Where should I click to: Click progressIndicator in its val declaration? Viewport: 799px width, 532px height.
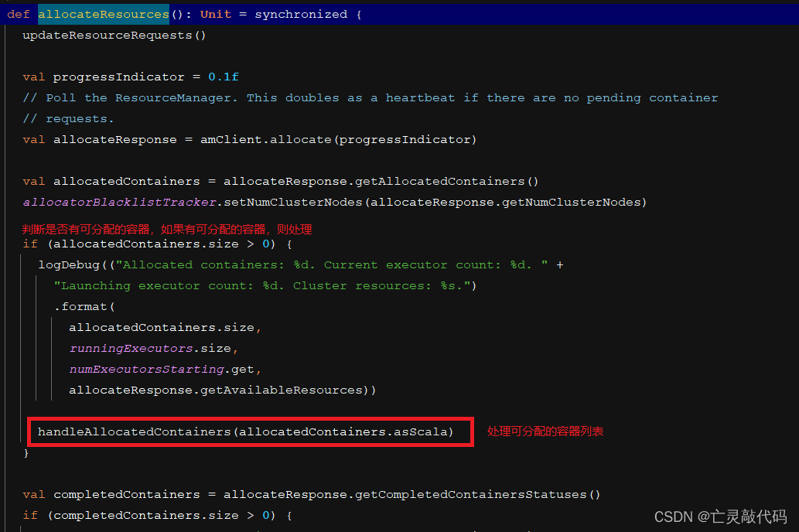click(x=119, y=77)
